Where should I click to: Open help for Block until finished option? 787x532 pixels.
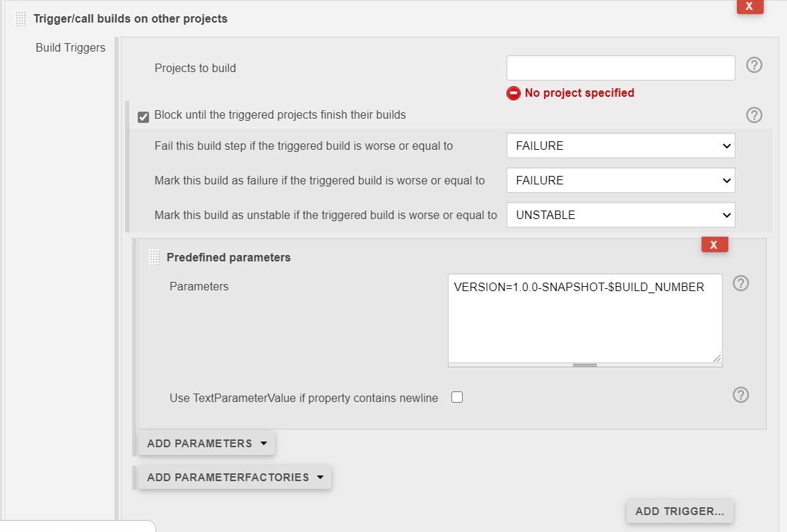[x=754, y=115]
